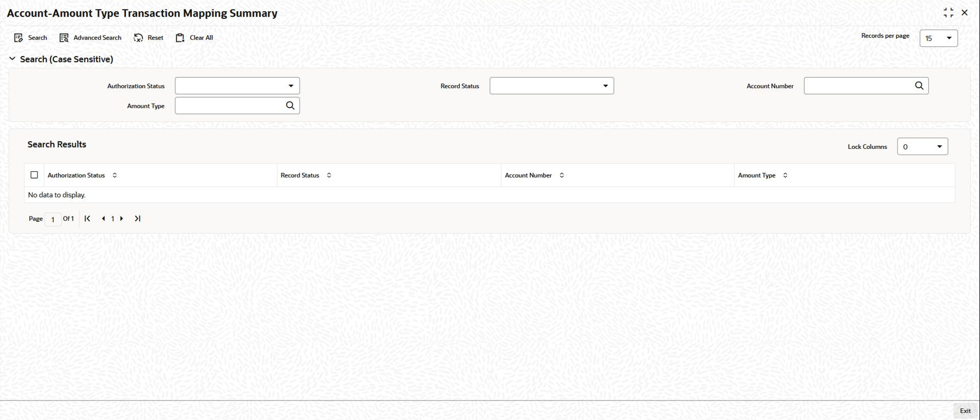Image resolution: width=980 pixels, height=420 pixels.
Task: Go to the first page of results
Action: [x=87, y=219]
